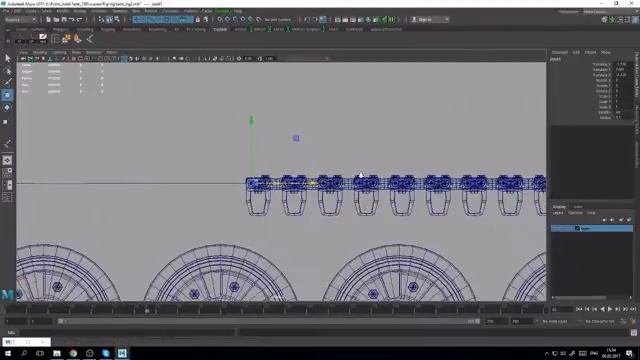Viewport: 640px width, 360px height.
Task: Open the Render View window icon
Action: point(338,20)
